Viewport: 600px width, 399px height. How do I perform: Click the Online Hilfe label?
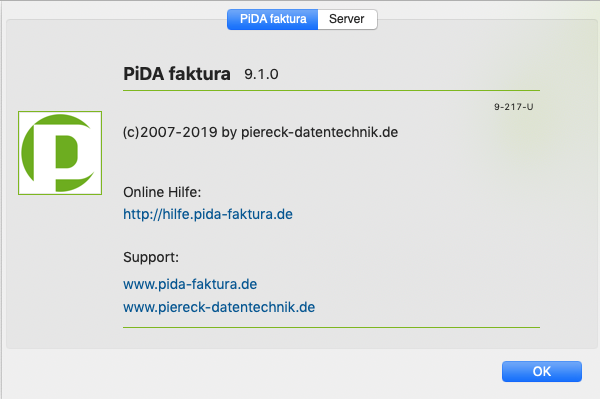[x=162, y=192]
